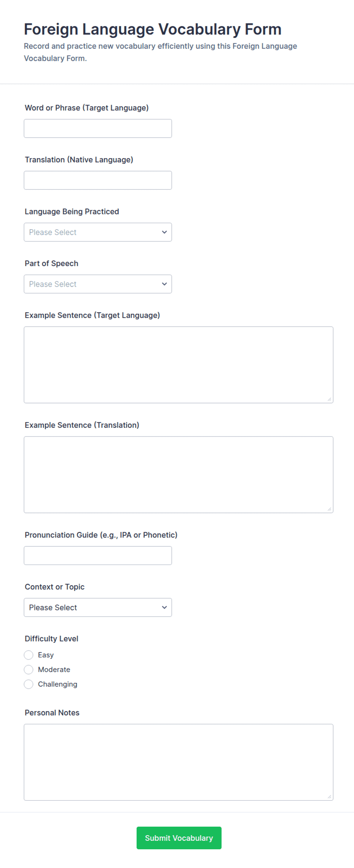Click the Word or Phrase input field
The width and height of the screenshot is (354, 868).
coord(98,129)
